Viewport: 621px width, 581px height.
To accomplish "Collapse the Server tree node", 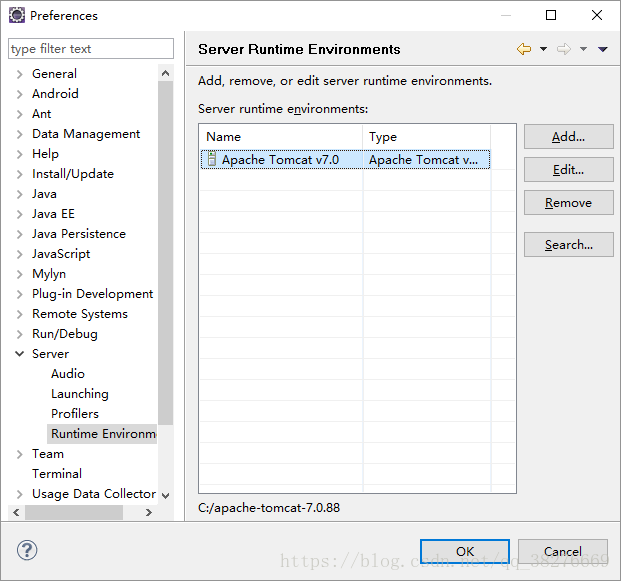I will (19, 354).
